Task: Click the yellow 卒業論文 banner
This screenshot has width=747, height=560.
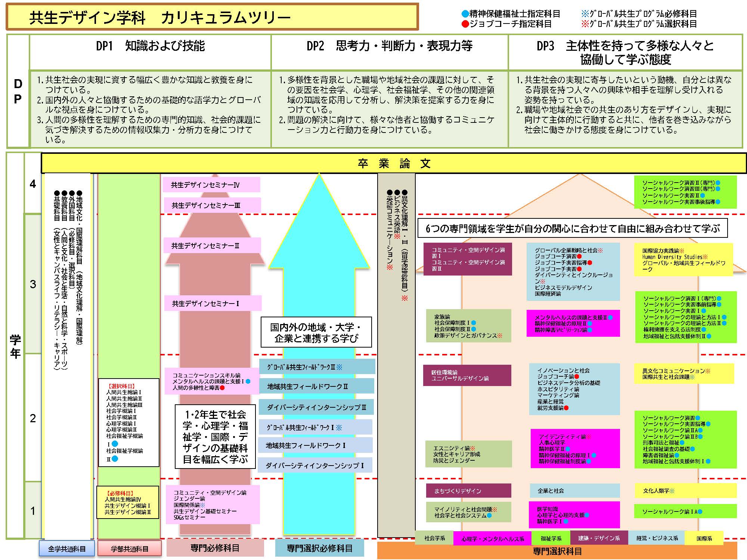Action: [394, 164]
